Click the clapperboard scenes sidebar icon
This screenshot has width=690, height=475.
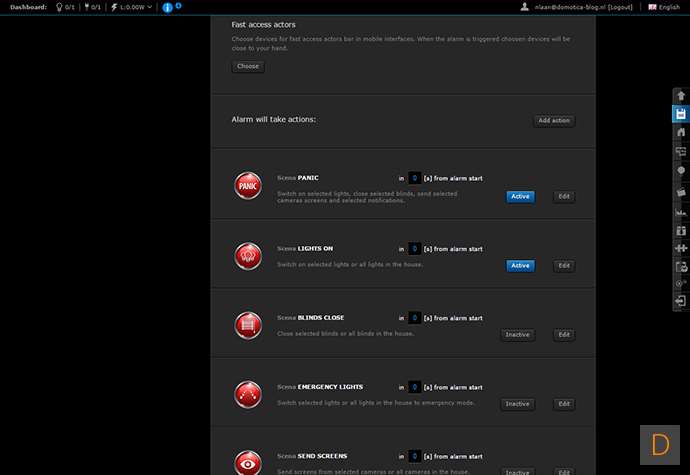[x=681, y=192]
